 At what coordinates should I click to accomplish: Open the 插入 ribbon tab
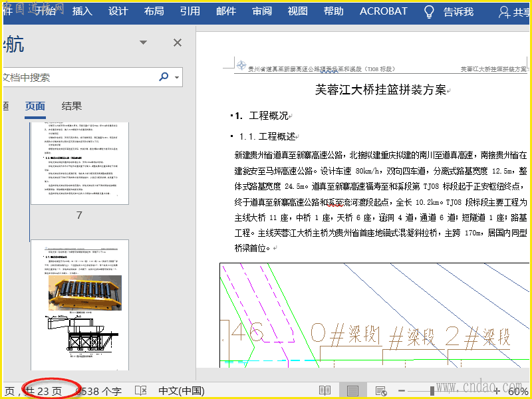click(x=82, y=11)
